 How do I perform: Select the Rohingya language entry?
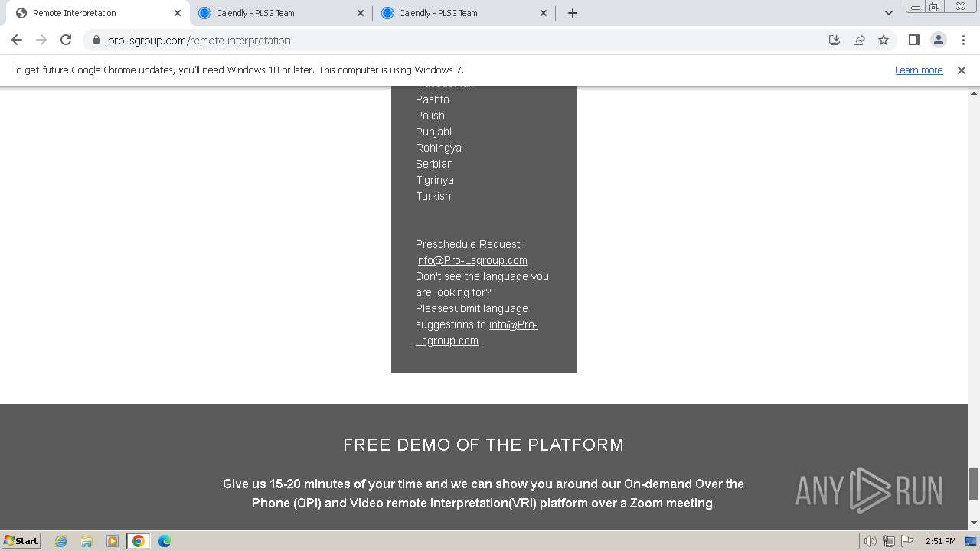(x=439, y=148)
